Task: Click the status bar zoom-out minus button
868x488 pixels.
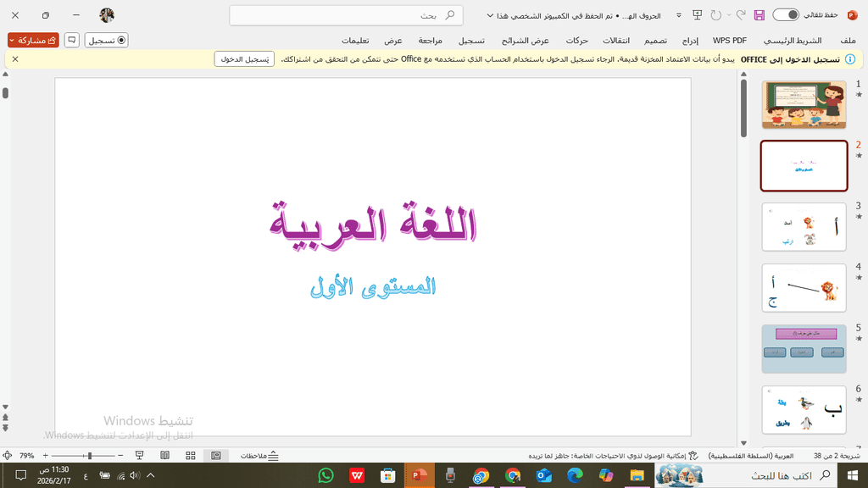Action: [x=120, y=455]
